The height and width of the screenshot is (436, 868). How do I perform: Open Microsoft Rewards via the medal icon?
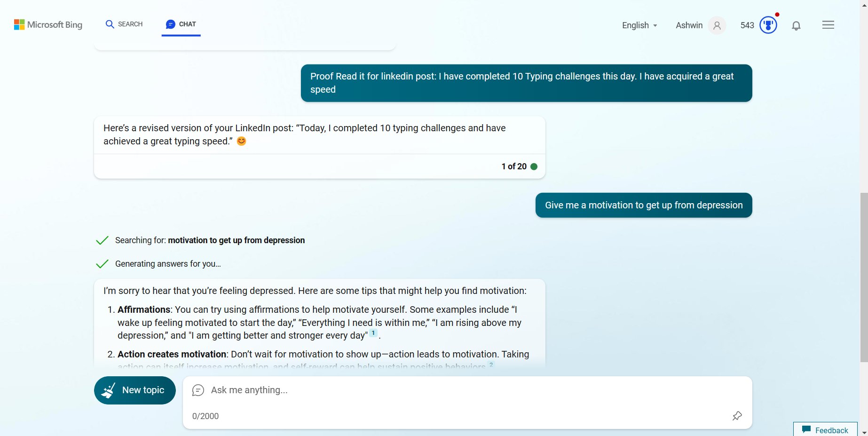click(766, 25)
